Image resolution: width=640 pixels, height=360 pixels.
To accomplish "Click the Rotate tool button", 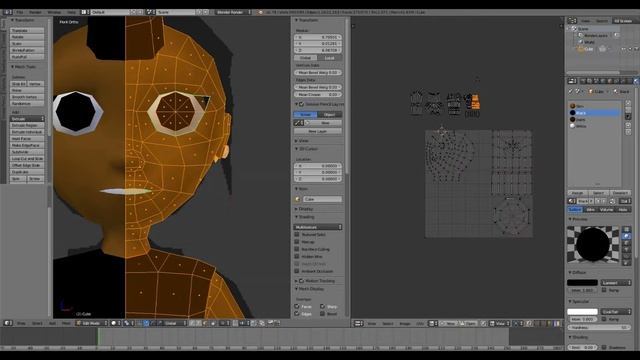I will pos(27,37).
